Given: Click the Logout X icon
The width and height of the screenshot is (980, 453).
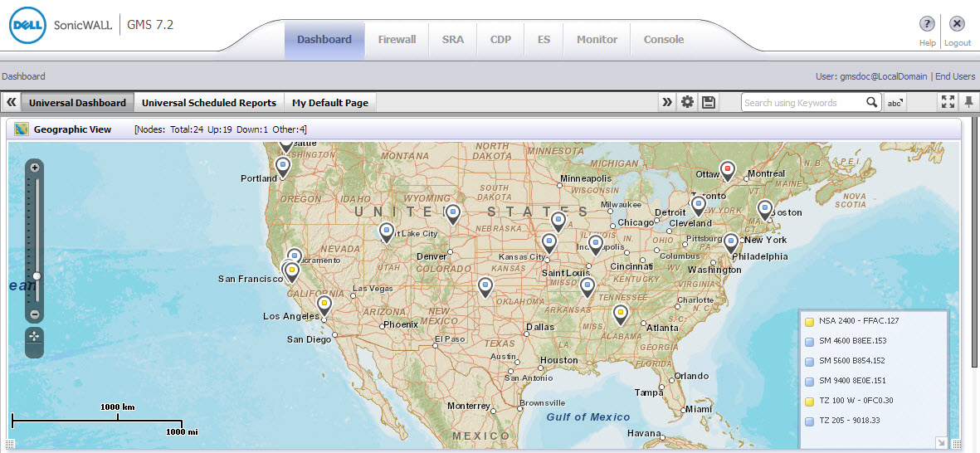Looking at the screenshot, I should [x=957, y=24].
